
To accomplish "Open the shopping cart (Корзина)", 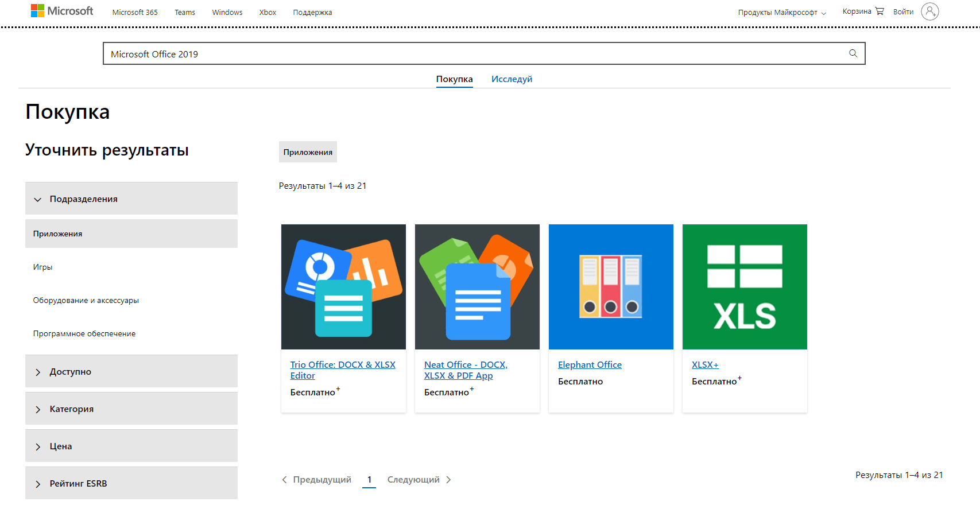I will click(x=863, y=11).
